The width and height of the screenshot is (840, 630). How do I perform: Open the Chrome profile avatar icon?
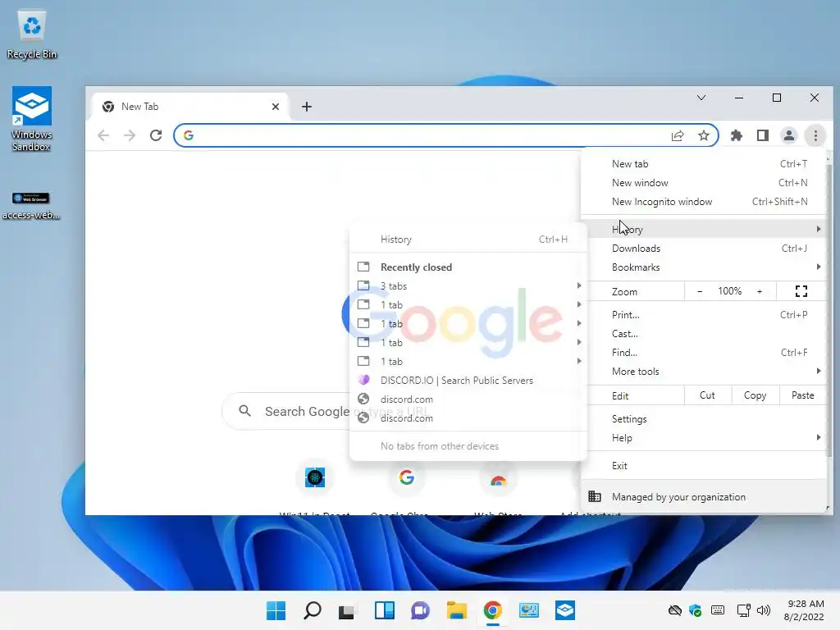(789, 135)
